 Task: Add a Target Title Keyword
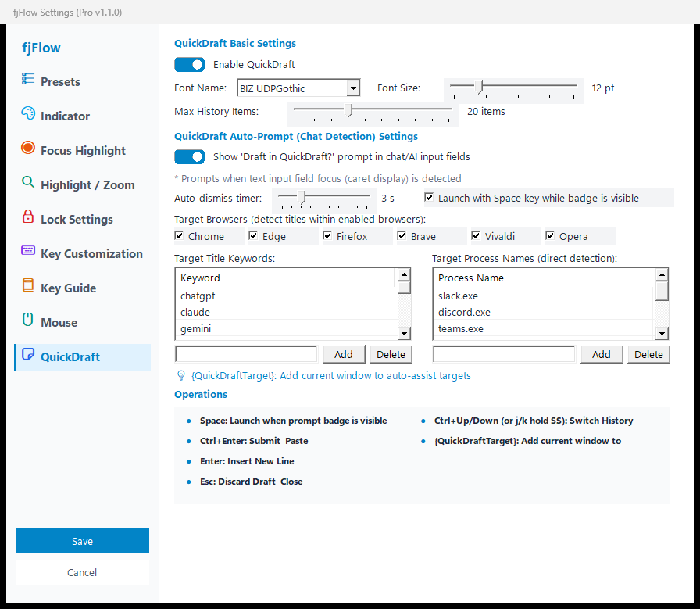344,354
